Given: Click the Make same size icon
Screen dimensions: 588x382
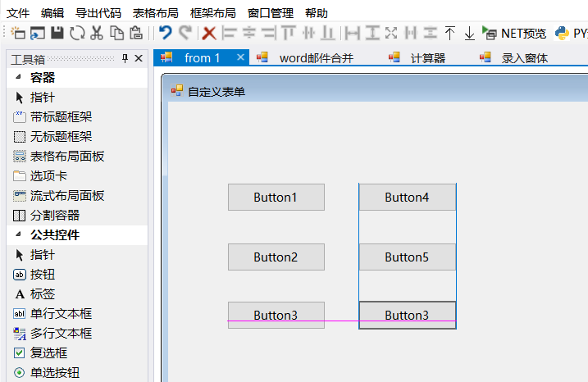Looking at the screenshot, I should 391,33.
